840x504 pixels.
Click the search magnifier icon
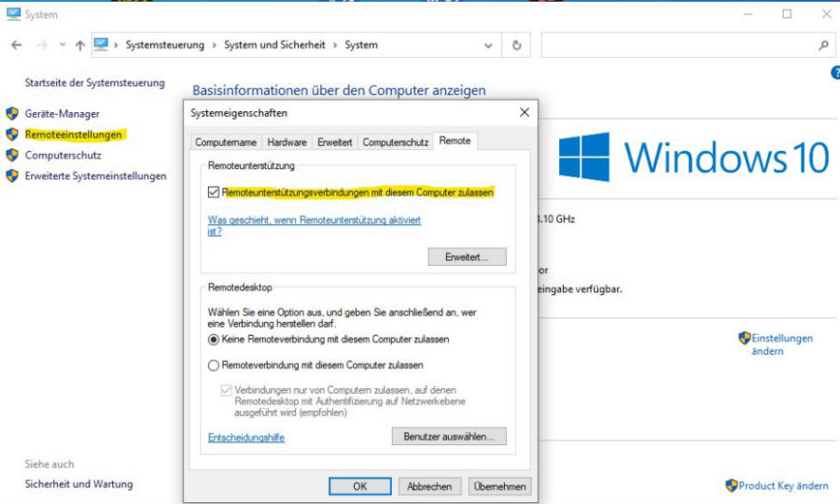pyautogui.click(x=823, y=45)
